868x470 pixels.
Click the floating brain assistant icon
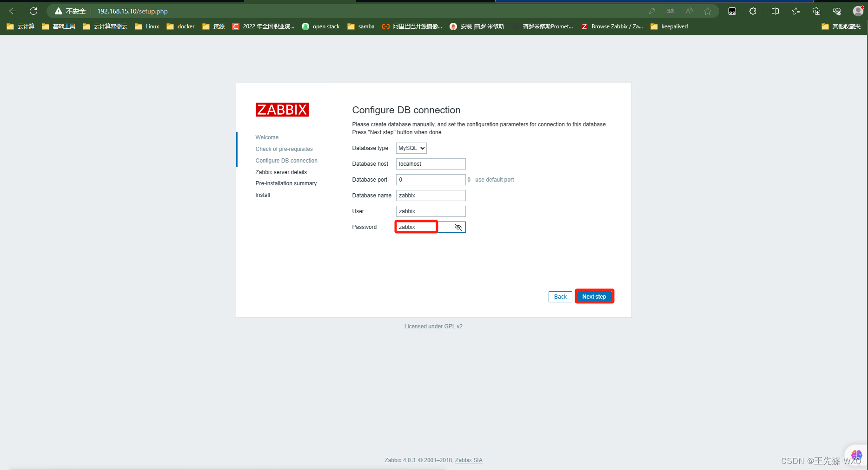[x=856, y=455]
